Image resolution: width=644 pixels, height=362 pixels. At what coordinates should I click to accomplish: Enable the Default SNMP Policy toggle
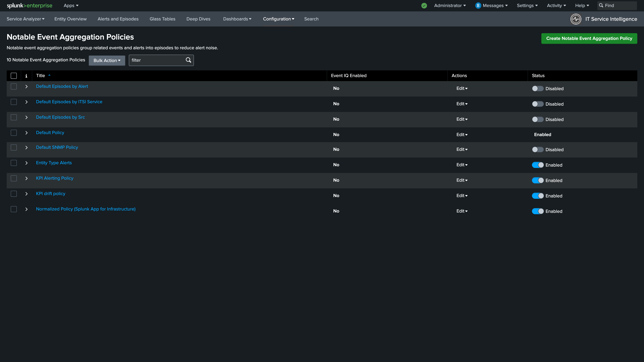click(x=538, y=150)
